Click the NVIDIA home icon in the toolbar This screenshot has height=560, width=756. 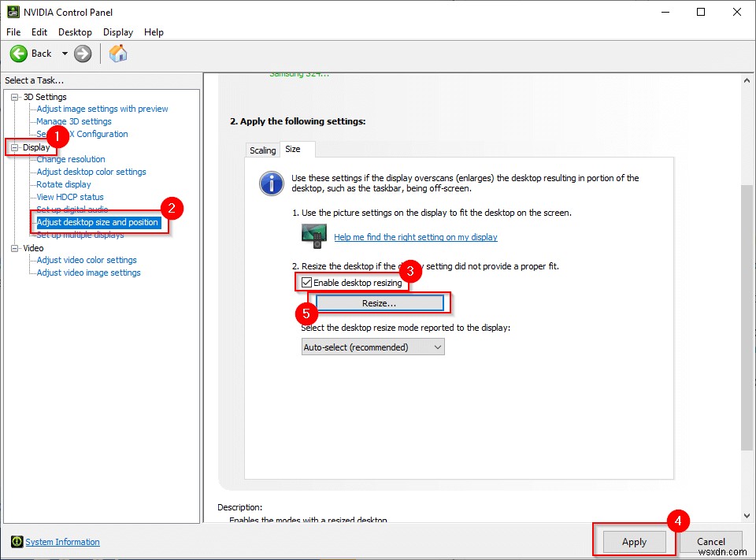point(118,54)
